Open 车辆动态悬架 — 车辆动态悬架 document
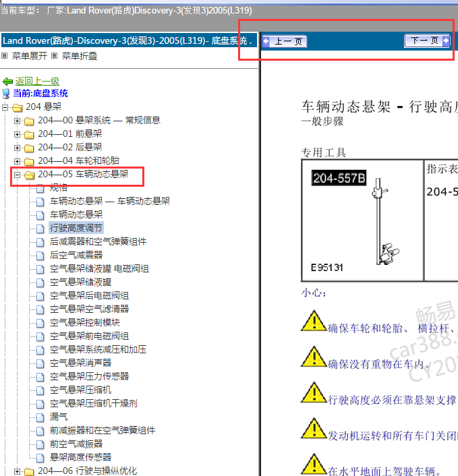This screenshot has height=476, width=458. (x=110, y=201)
